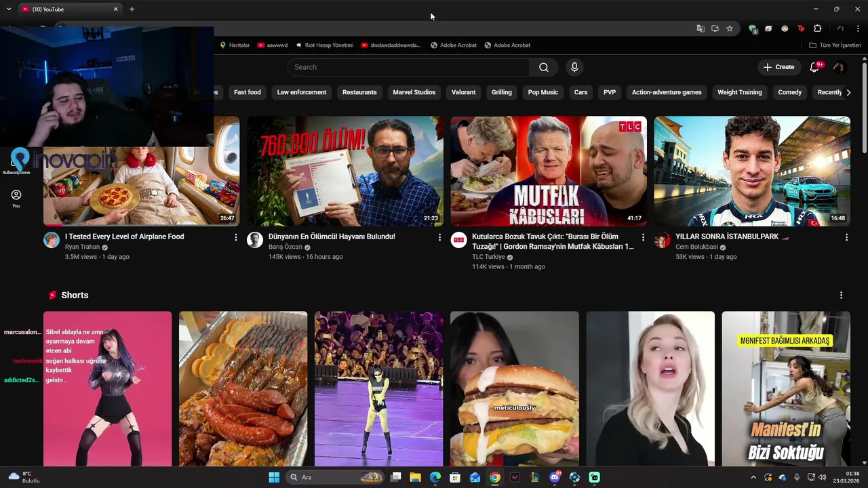Play the 'MUTFAK KABUSLARI' video thumbnail
Screen dimensions: 868x488
click(549, 171)
